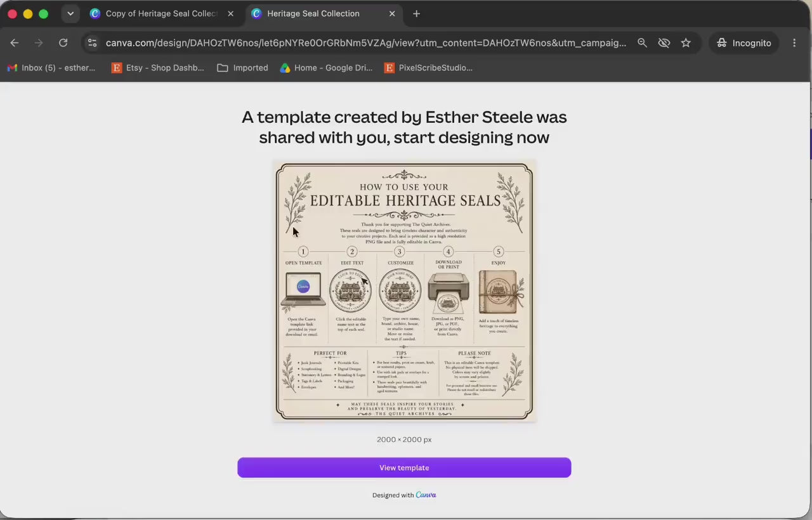Screen dimensions: 812x520
Task: Bookmark this page with the star icon
Action: pyautogui.click(x=686, y=42)
